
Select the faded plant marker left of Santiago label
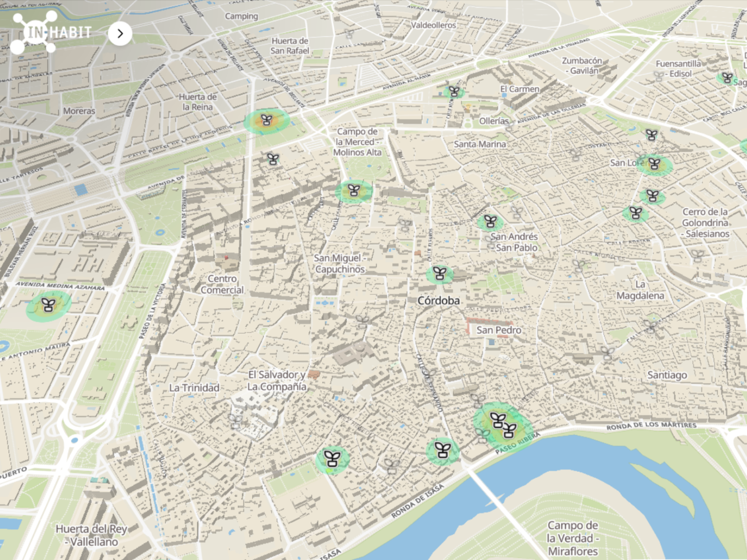[607, 353]
